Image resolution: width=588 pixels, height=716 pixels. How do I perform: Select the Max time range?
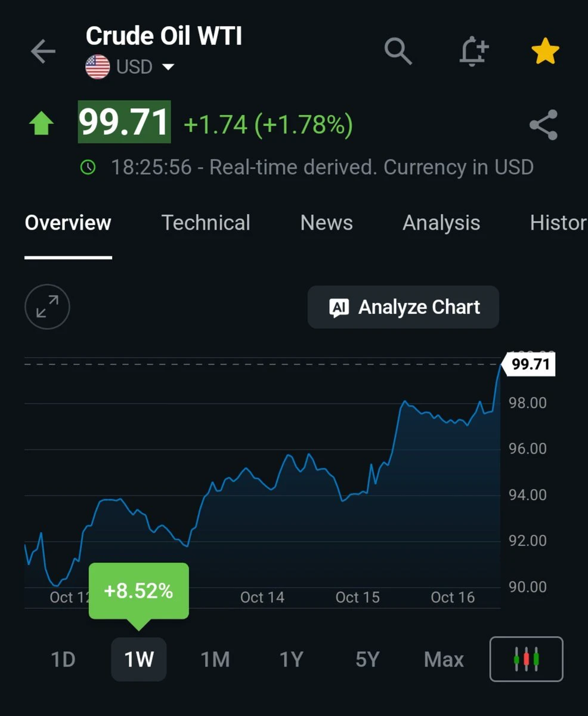point(444,659)
